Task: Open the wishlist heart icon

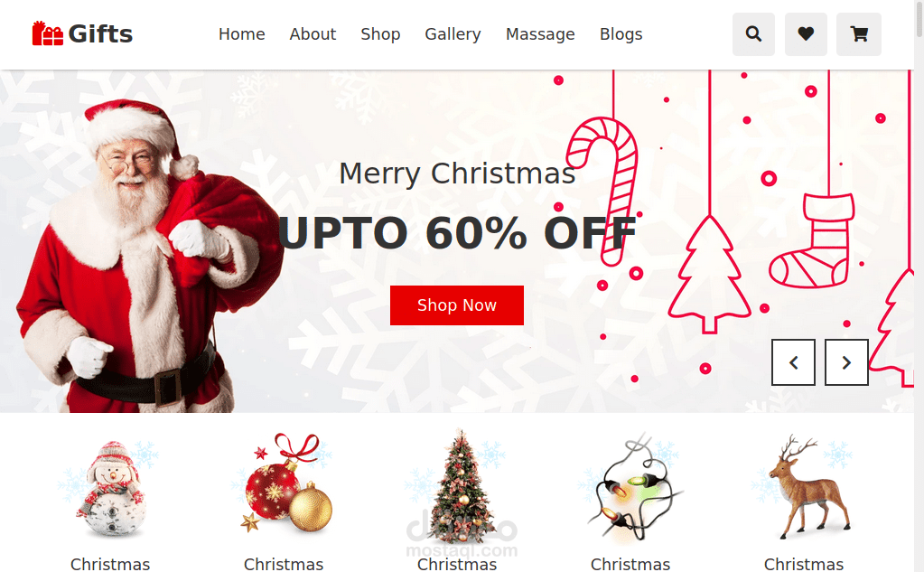Action: tap(806, 34)
